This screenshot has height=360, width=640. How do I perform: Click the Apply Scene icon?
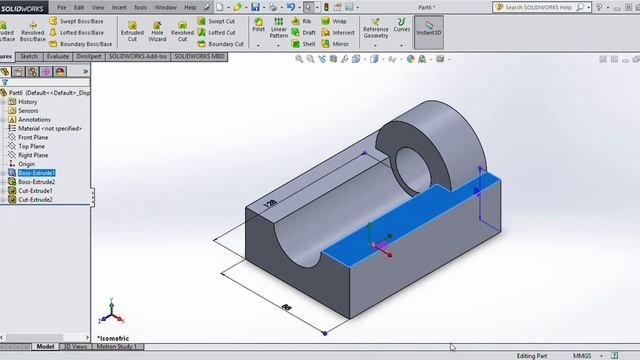tap(422, 59)
